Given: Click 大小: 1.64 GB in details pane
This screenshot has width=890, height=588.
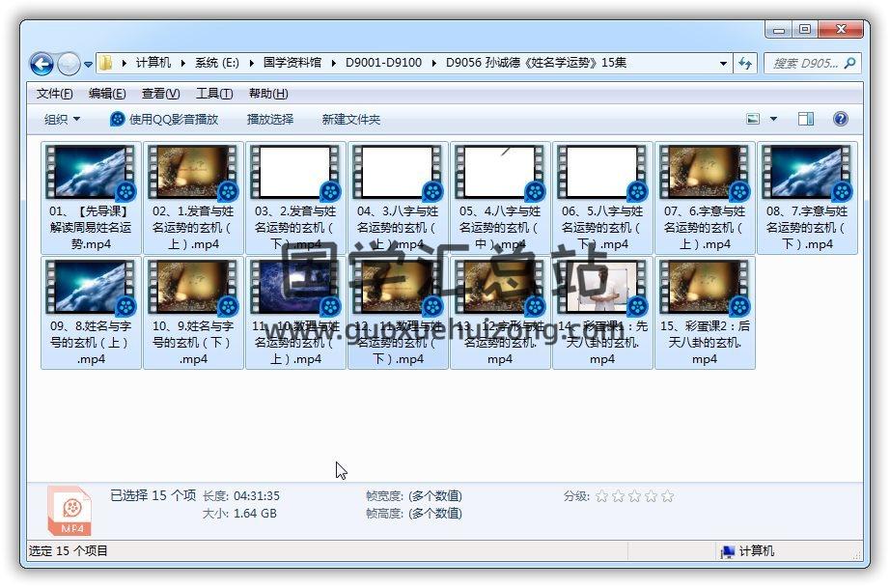Looking at the screenshot, I should click(239, 514).
